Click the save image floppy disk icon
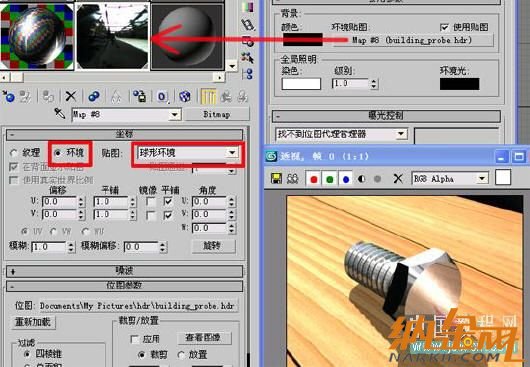 click(x=276, y=178)
